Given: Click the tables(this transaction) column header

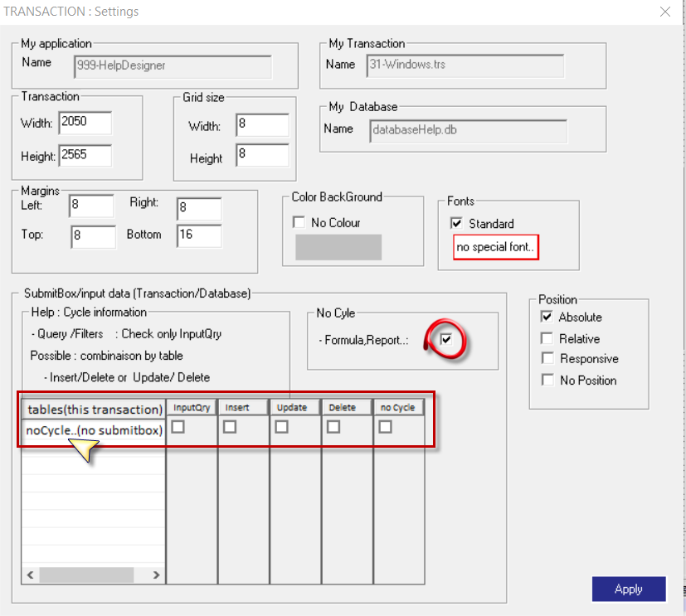Looking at the screenshot, I should point(94,410).
